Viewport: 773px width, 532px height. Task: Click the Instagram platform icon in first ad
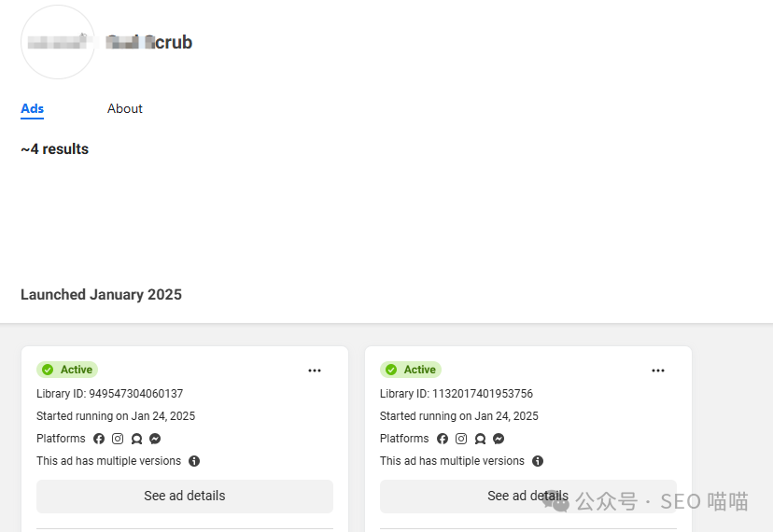coord(118,439)
